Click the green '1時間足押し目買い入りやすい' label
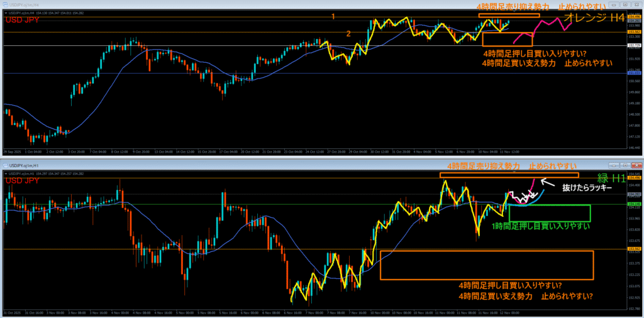644x318 pixels. (541, 226)
